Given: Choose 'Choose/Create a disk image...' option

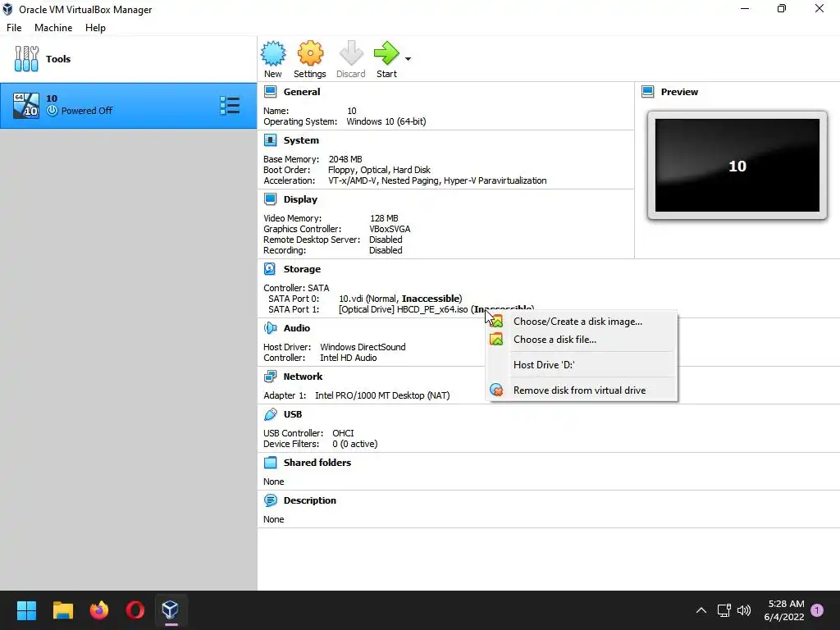Looking at the screenshot, I should [582, 322].
